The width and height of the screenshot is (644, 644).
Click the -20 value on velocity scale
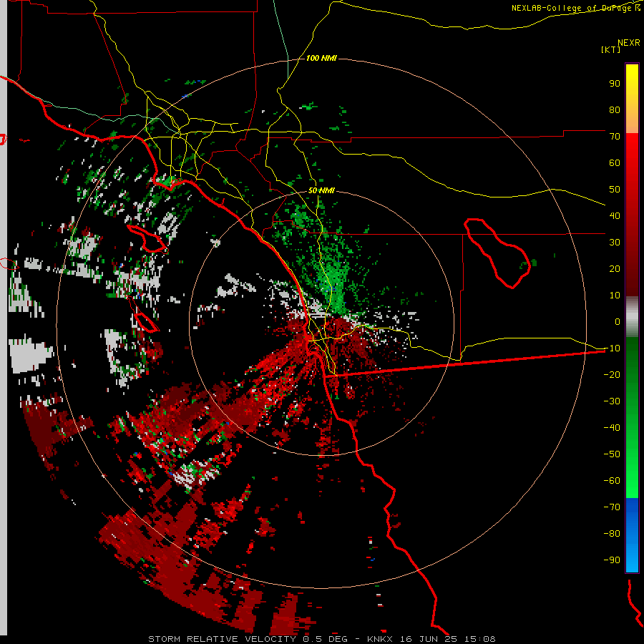[x=612, y=374]
